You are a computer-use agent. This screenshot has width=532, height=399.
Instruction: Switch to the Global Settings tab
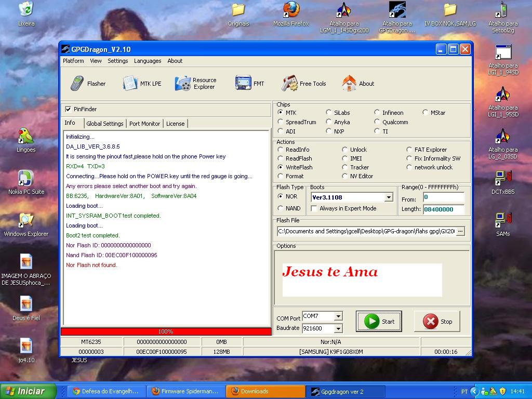(x=105, y=124)
